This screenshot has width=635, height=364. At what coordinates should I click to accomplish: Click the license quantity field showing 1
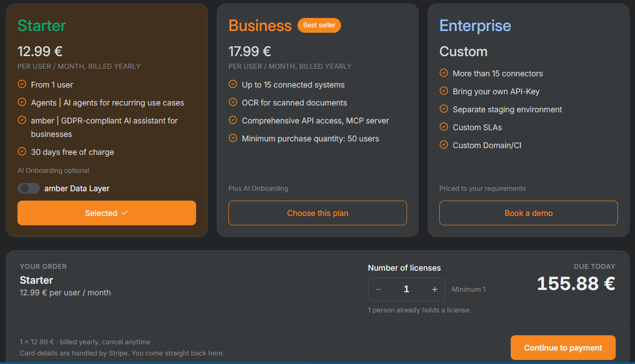point(407,289)
